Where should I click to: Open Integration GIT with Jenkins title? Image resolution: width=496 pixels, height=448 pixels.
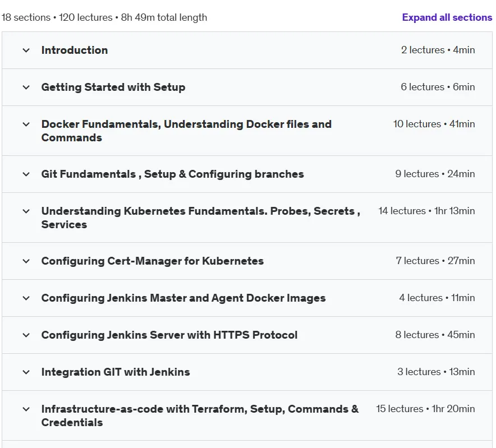116,372
